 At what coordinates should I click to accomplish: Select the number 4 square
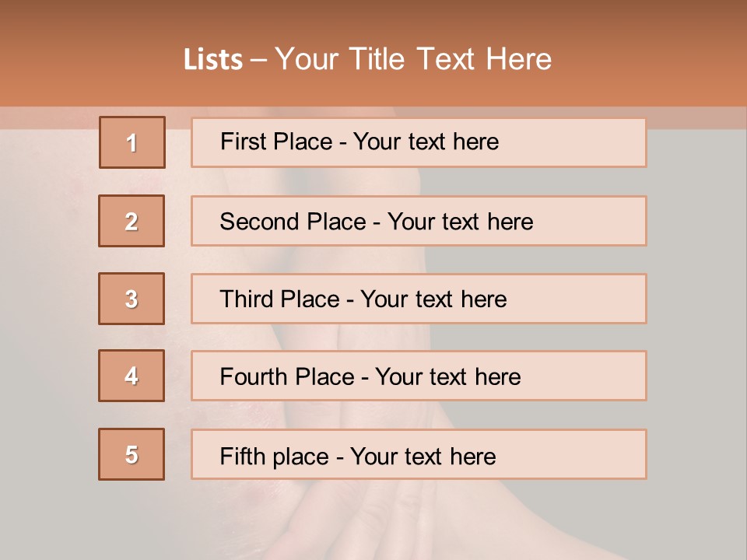tap(132, 376)
